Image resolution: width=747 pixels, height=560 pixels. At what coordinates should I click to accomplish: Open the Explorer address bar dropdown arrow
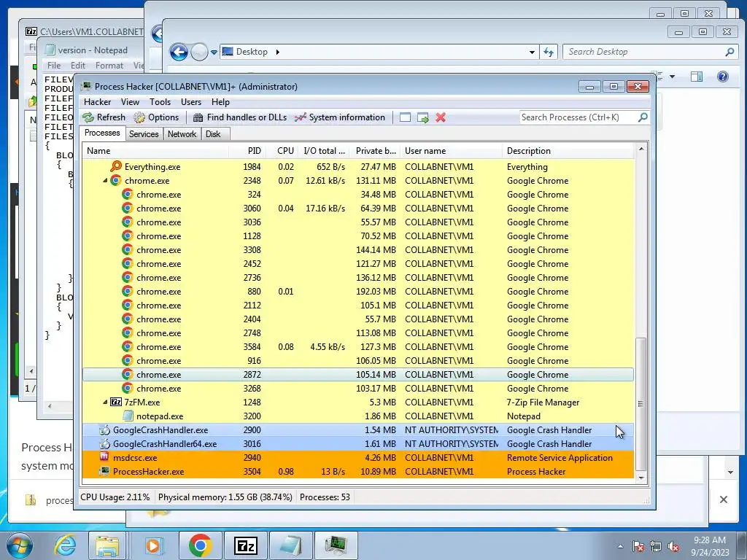point(532,52)
